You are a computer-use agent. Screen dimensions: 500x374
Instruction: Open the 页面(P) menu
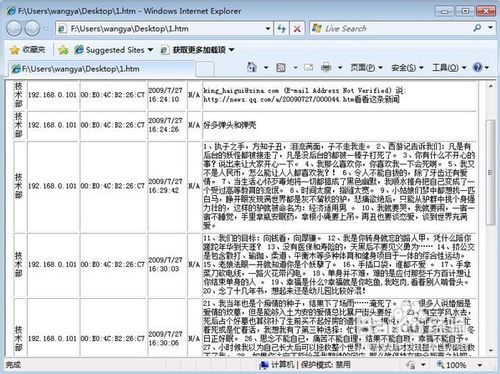[x=366, y=68]
